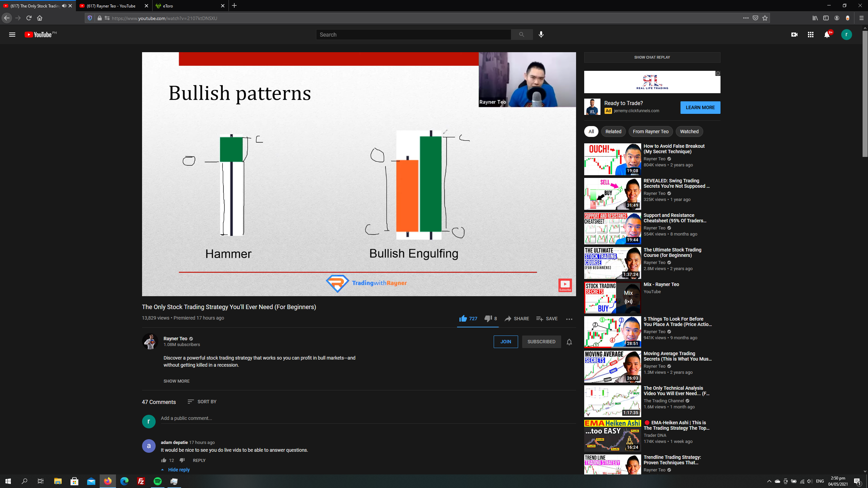Open the ad info icon
The height and width of the screenshot is (488, 868).
click(718, 74)
